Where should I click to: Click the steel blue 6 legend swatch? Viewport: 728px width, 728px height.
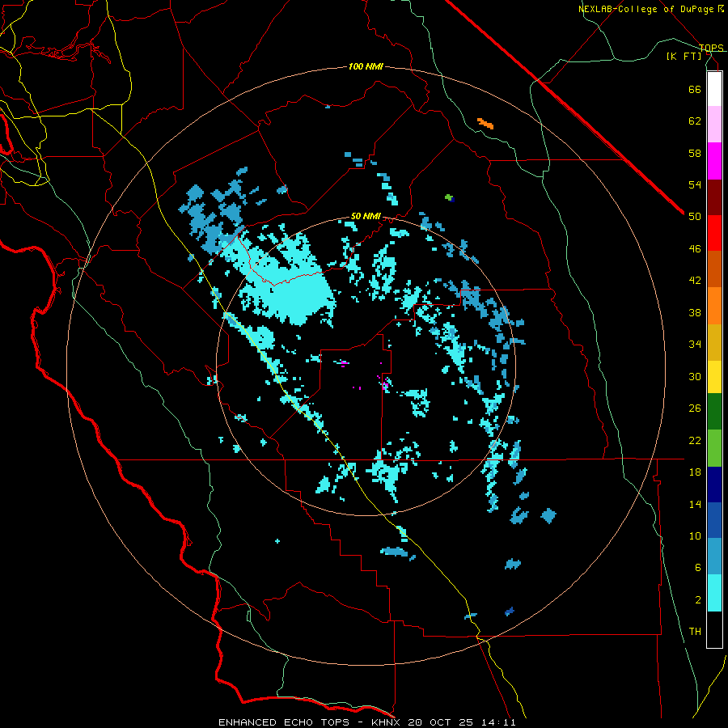coord(714,557)
